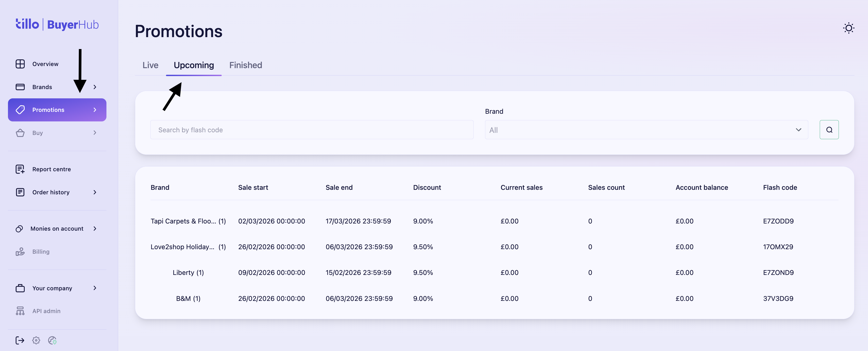Open the Billing sidebar item
Image resolution: width=868 pixels, height=351 pixels.
click(x=41, y=252)
